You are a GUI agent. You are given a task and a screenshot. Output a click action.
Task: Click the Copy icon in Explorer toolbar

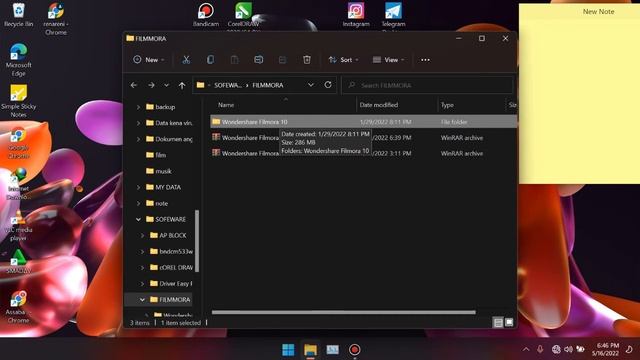coord(210,60)
